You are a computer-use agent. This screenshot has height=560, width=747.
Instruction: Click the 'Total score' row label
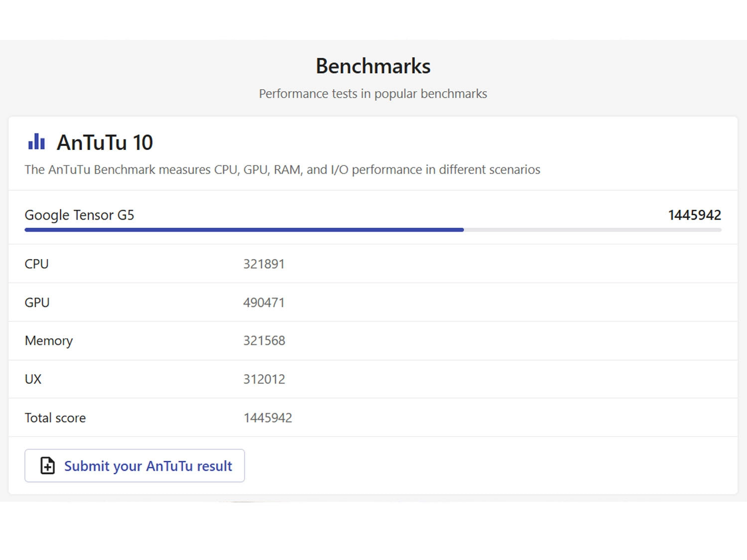click(x=55, y=418)
